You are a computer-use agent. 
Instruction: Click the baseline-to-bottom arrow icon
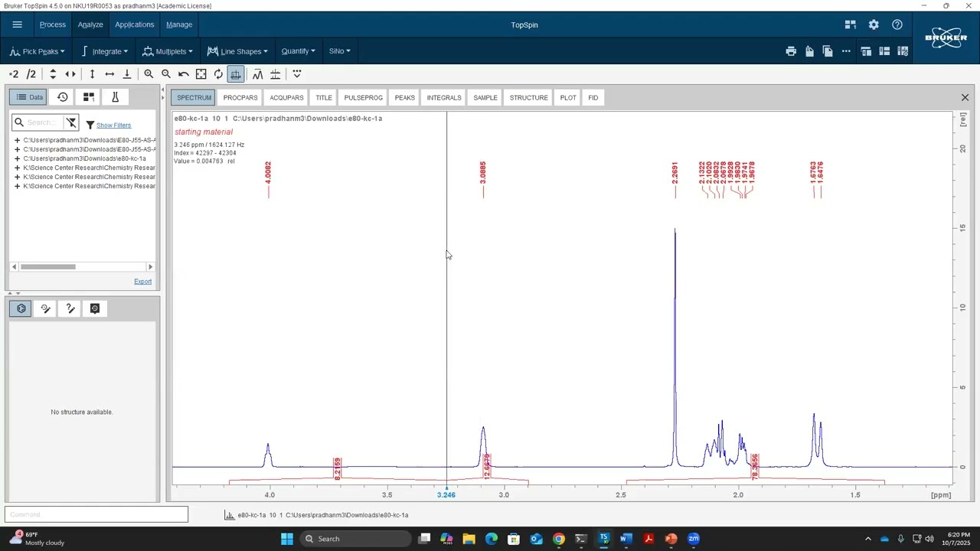click(x=127, y=74)
